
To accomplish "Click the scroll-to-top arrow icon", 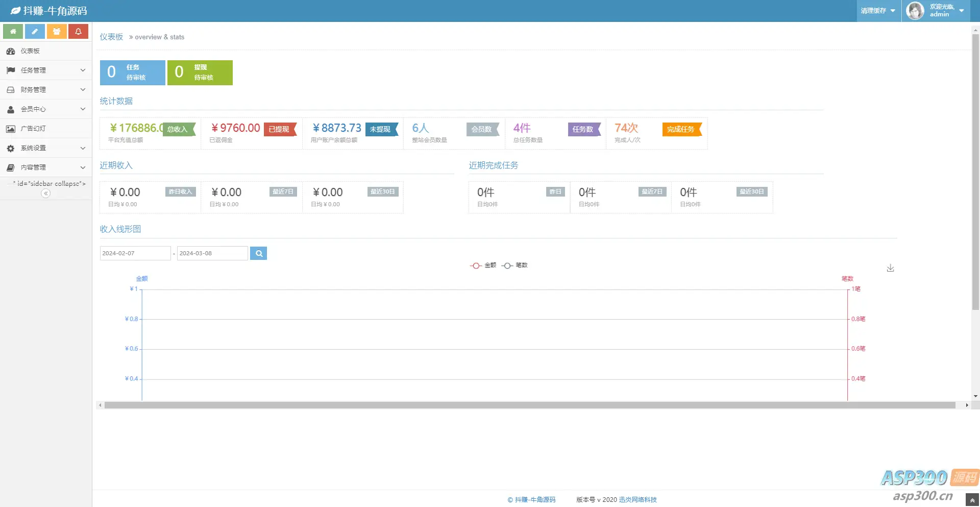I will click(x=972, y=500).
